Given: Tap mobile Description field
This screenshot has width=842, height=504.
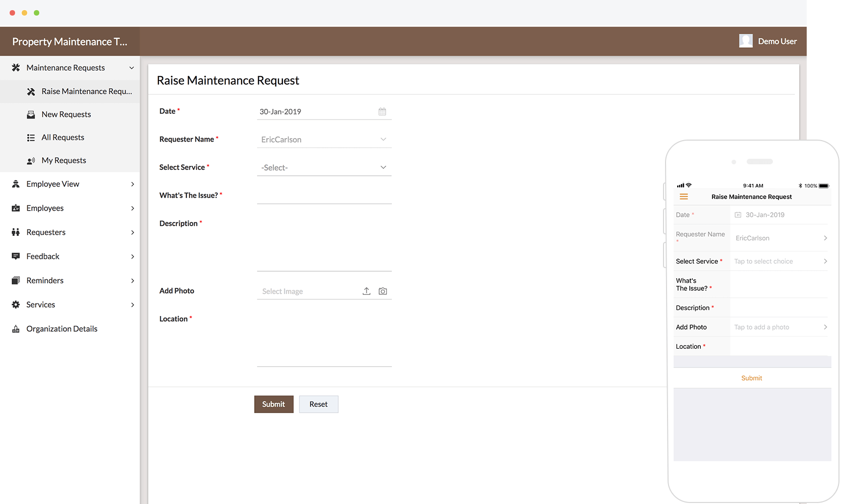Looking at the screenshot, I should [x=779, y=307].
